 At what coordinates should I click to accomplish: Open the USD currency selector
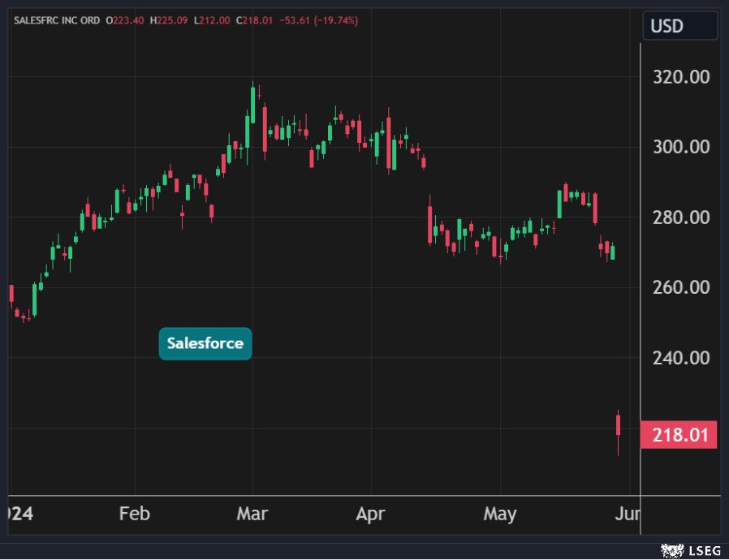[679, 26]
